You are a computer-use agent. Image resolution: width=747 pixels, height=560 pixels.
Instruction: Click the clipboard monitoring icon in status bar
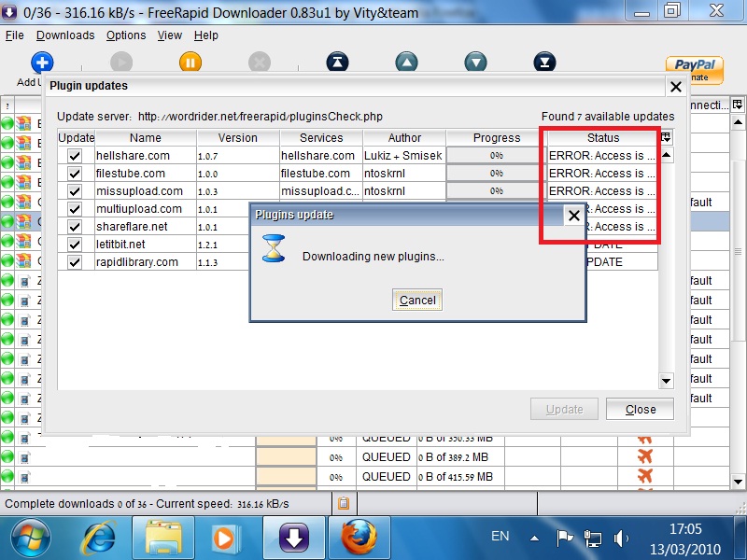click(343, 503)
